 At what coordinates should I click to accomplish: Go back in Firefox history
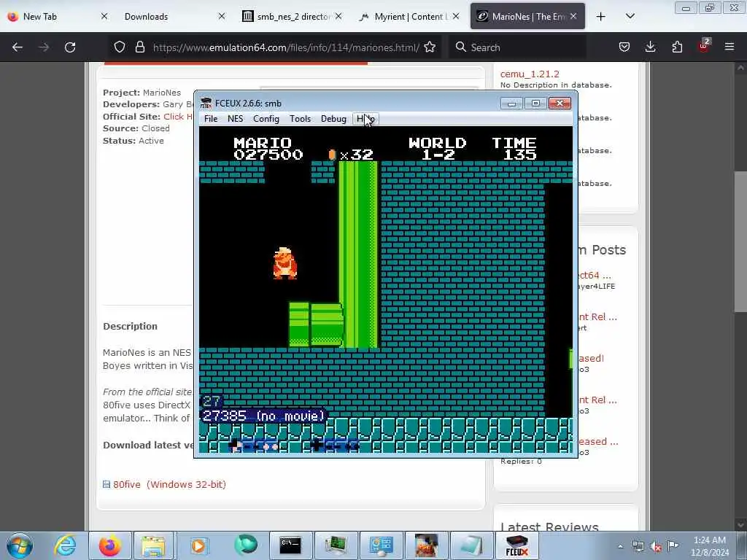click(18, 47)
